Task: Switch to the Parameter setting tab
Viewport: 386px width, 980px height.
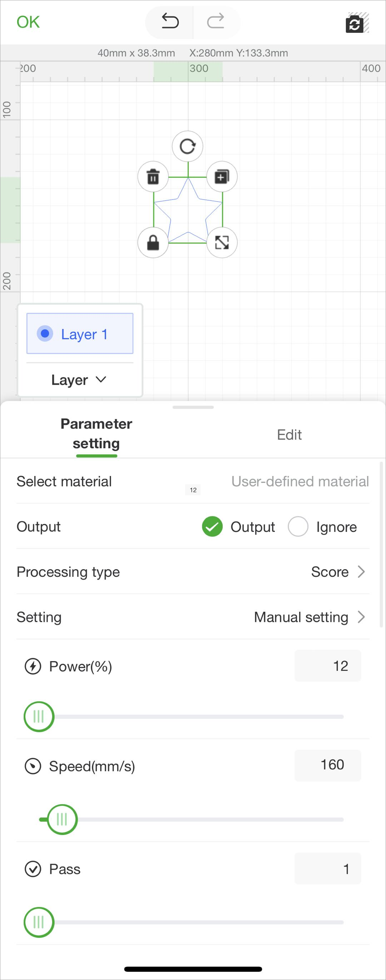Action: [x=96, y=434]
